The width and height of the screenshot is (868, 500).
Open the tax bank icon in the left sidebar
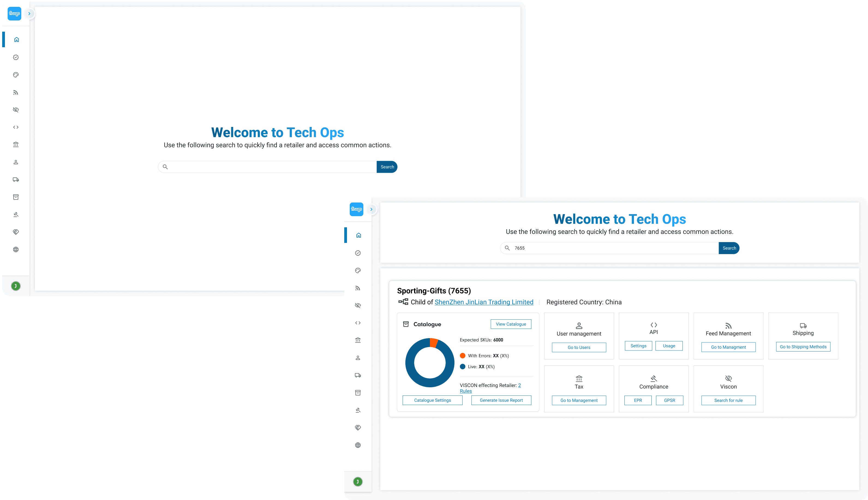click(16, 145)
